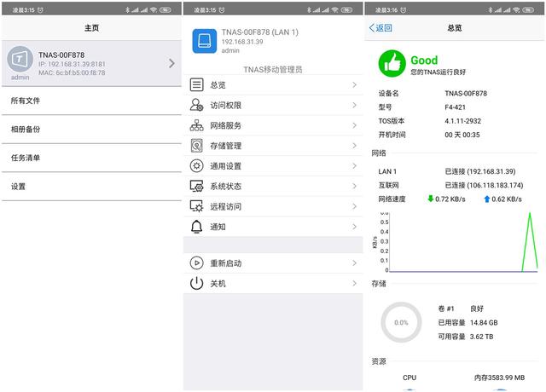
Task: Click the 访问权限 user access icon
Action: 197,105
